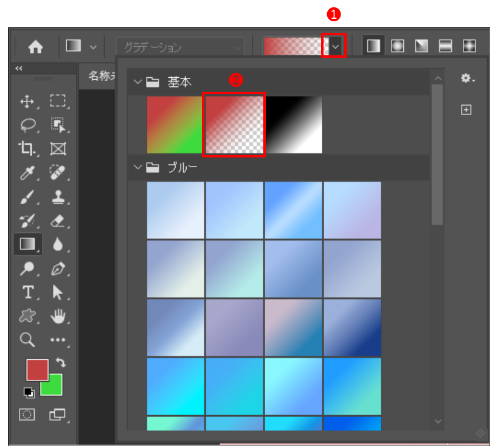Select the Clone Stamp tool
This screenshot has width=492, height=448.
pyautogui.click(x=57, y=197)
